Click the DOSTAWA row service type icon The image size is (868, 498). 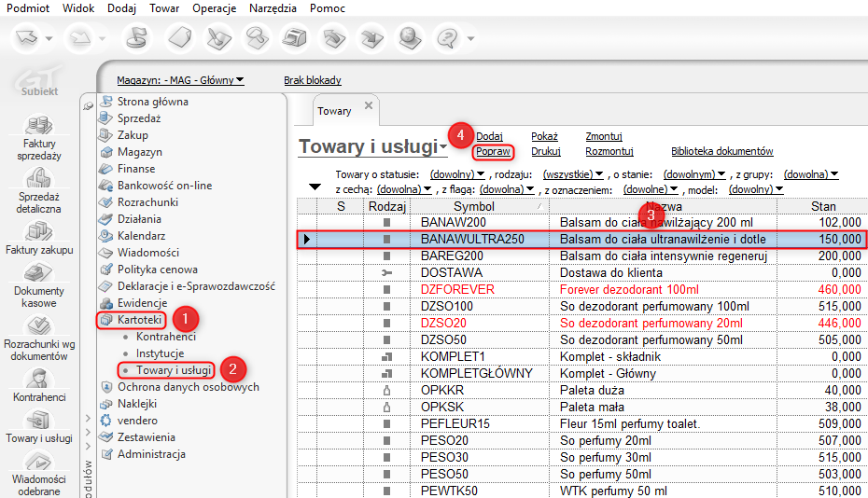[x=387, y=273]
